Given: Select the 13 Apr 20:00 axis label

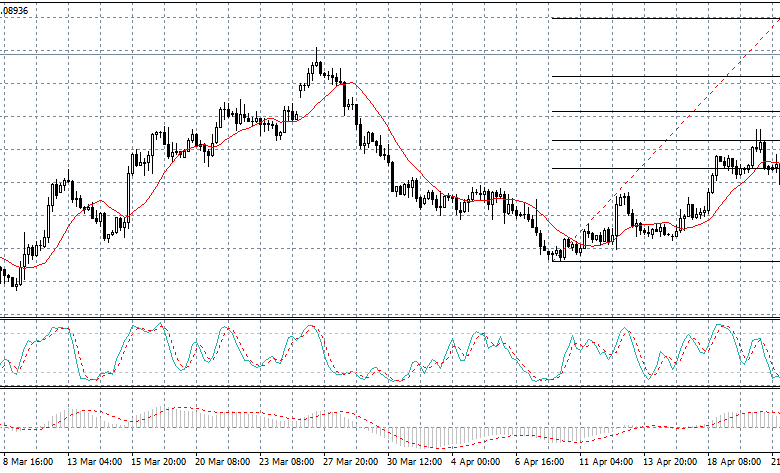Looking at the screenshot, I should pyautogui.click(x=671, y=462).
